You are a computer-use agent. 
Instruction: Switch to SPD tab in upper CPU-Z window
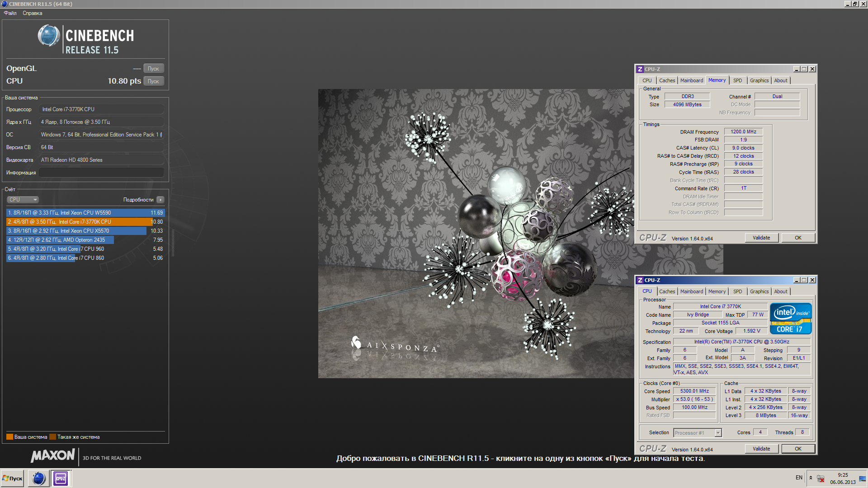(737, 80)
